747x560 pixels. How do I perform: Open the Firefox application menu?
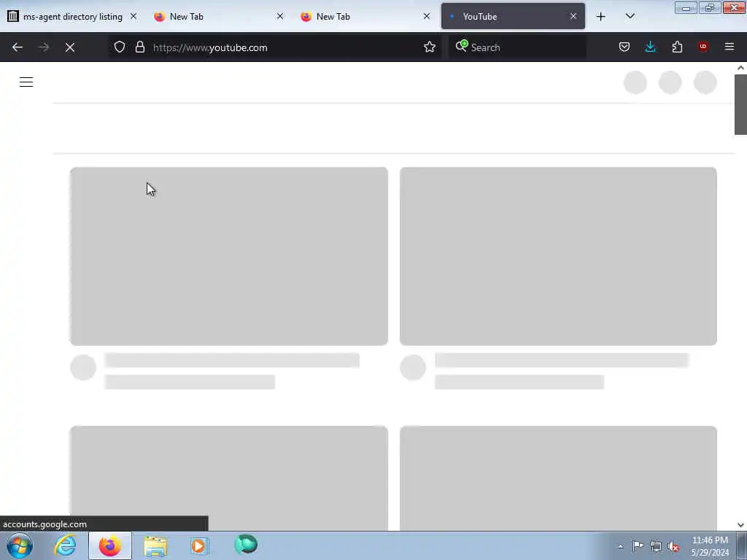(729, 47)
